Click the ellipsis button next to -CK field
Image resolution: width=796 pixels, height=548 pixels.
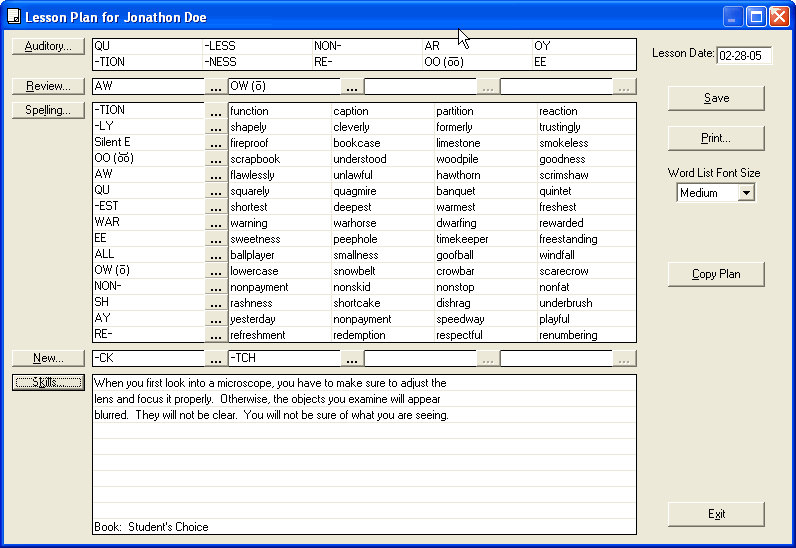pyautogui.click(x=216, y=358)
